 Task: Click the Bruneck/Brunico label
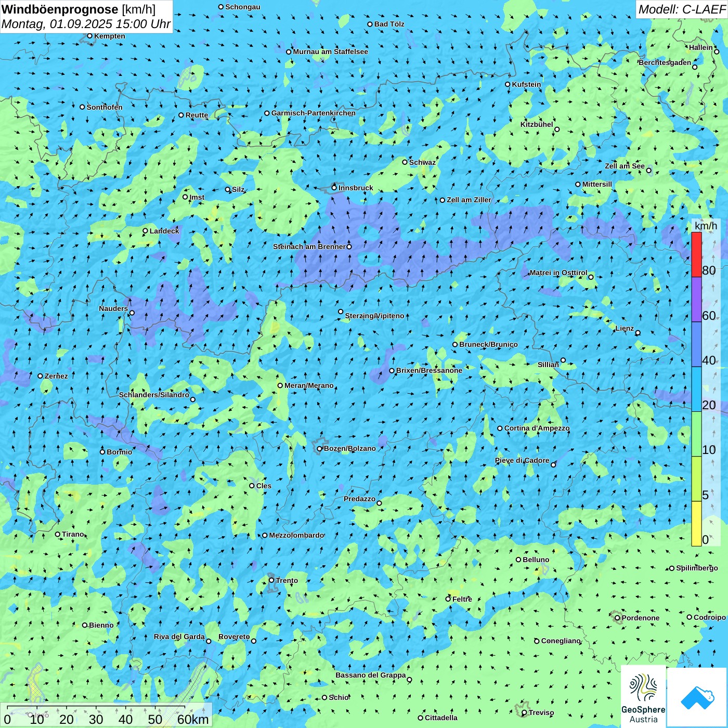[x=488, y=344]
